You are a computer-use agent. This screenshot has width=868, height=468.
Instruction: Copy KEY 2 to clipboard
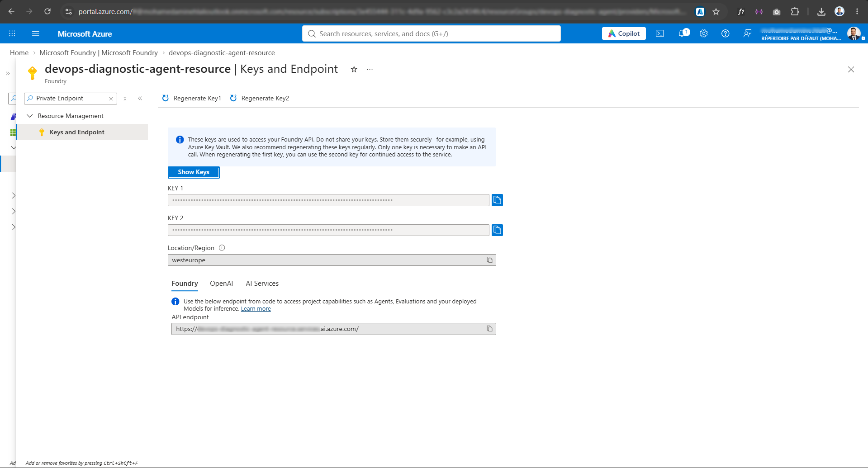click(x=497, y=230)
